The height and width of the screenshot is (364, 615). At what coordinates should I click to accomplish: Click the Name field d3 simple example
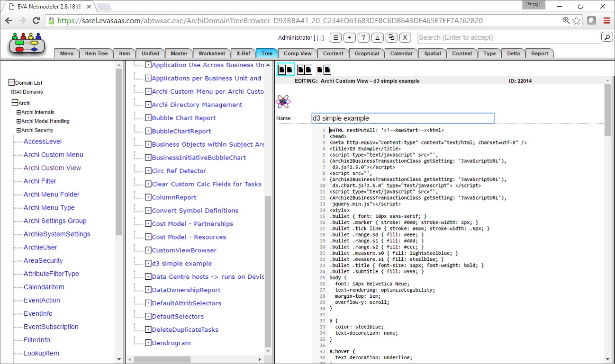tap(403, 118)
